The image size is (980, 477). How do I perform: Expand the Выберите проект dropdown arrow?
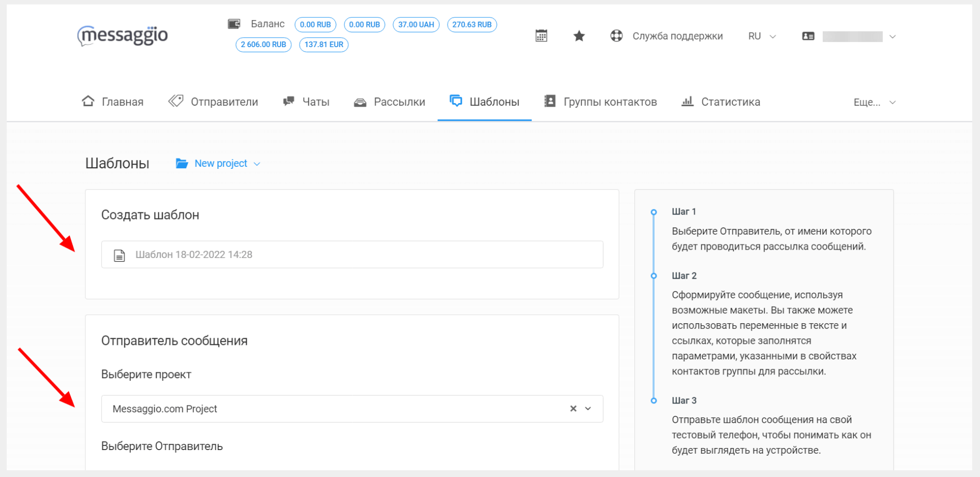click(x=588, y=409)
